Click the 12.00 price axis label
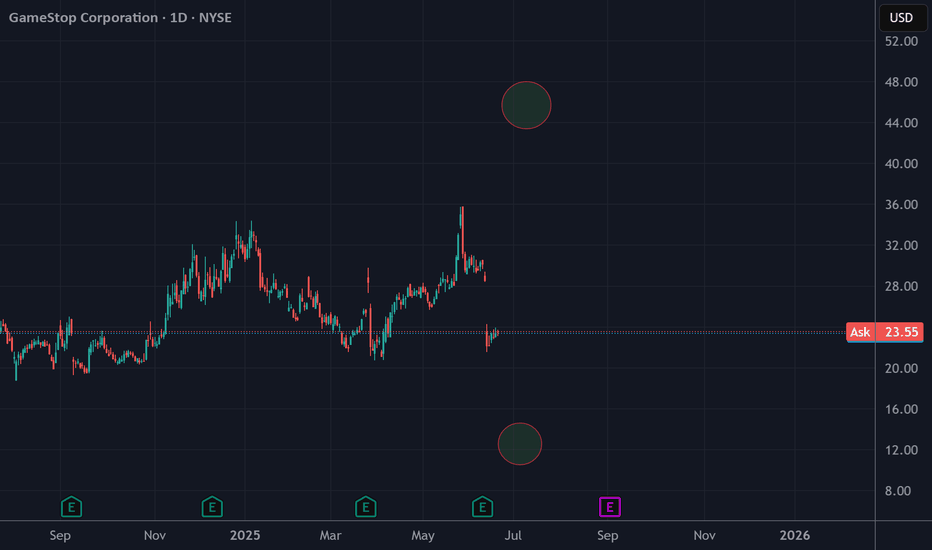 [x=901, y=450]
